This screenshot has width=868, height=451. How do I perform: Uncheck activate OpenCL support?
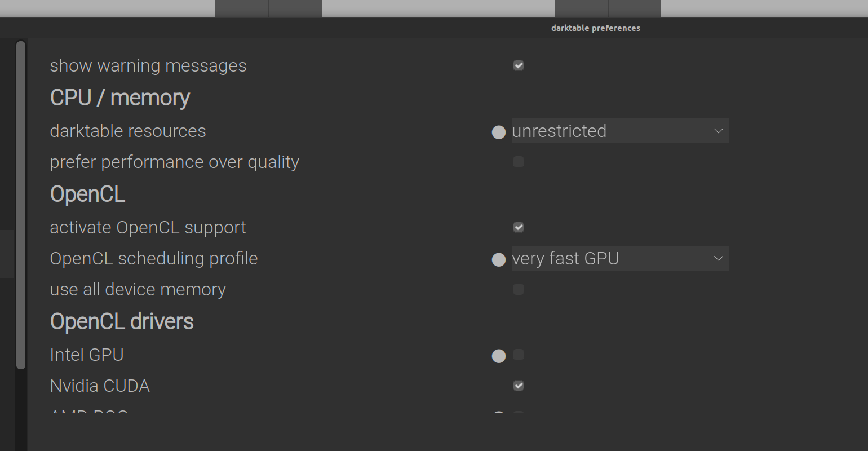519,227
